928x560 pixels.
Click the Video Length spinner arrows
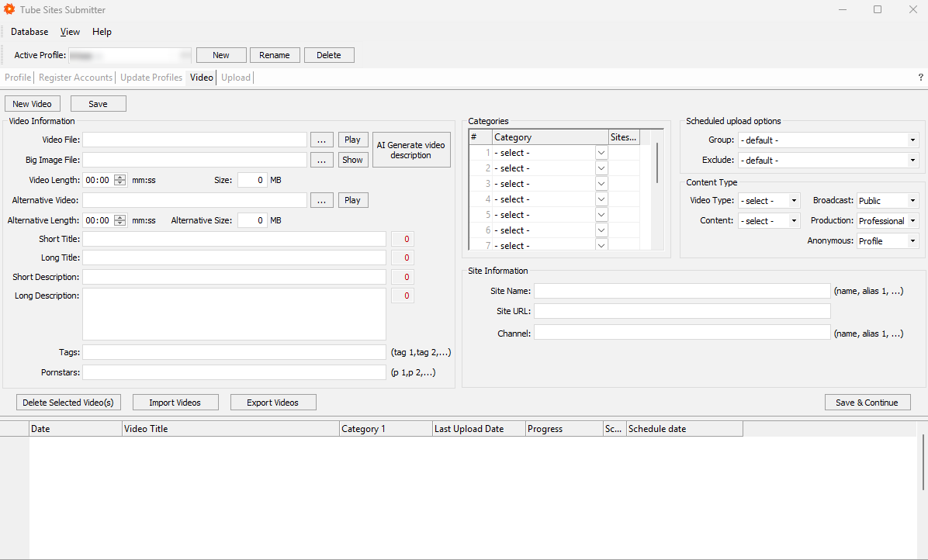click(120, 180)
